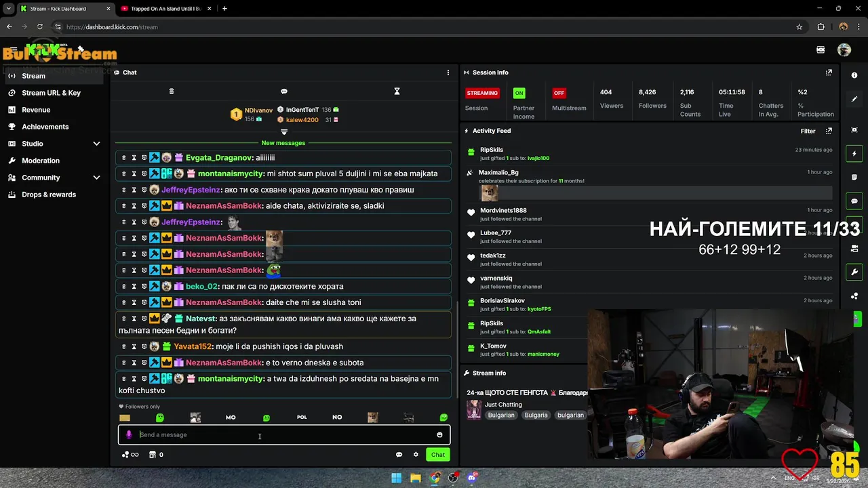This screenshot has width=868, height=488.
Task: Toggle the Multistream OFF switch
Action: (559, 93)
